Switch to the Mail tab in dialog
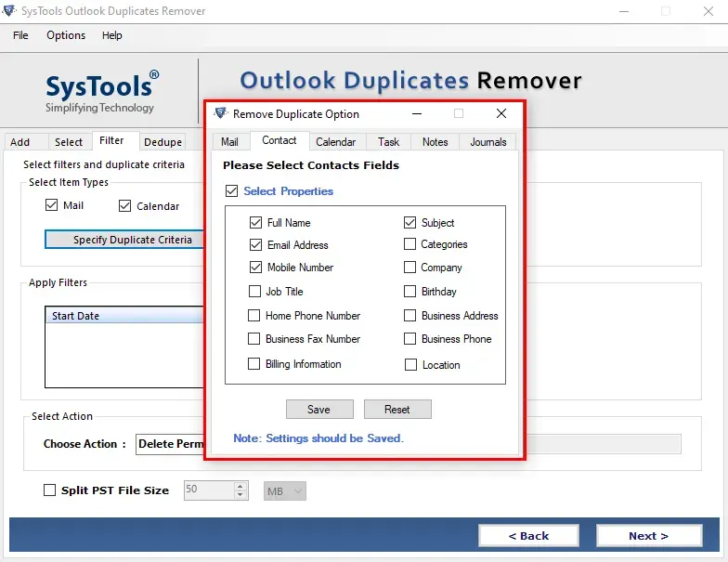728x562 pixels. 229,141
